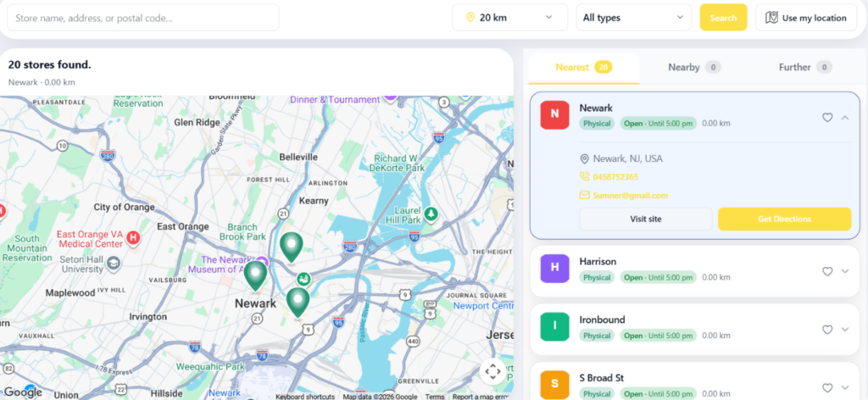Click the map pin beside Newark Museum

[255, 275]
